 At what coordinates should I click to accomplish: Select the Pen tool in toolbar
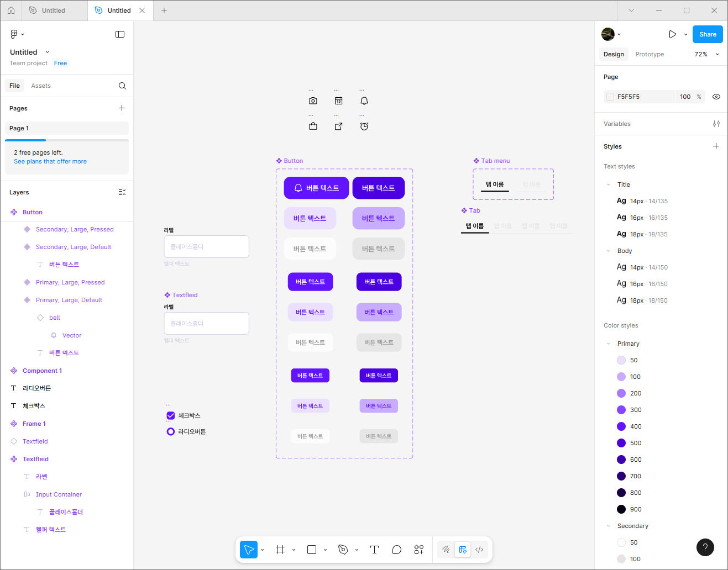click(343, 550)
